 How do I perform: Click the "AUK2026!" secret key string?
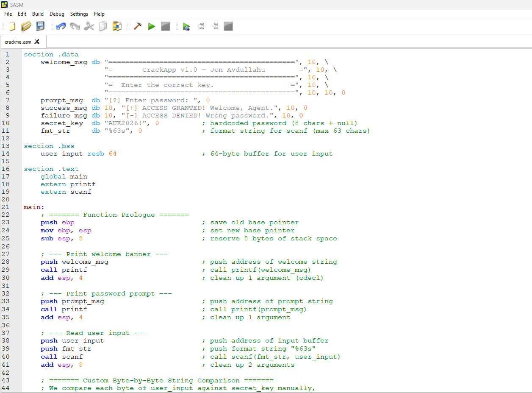pos(127,123)
